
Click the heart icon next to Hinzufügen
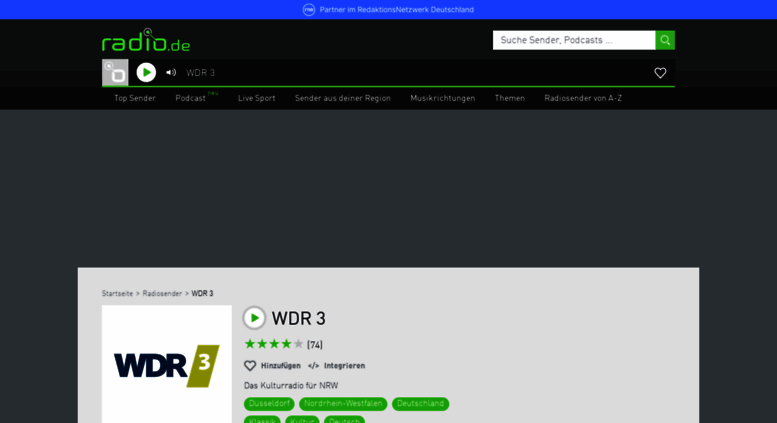250,366
